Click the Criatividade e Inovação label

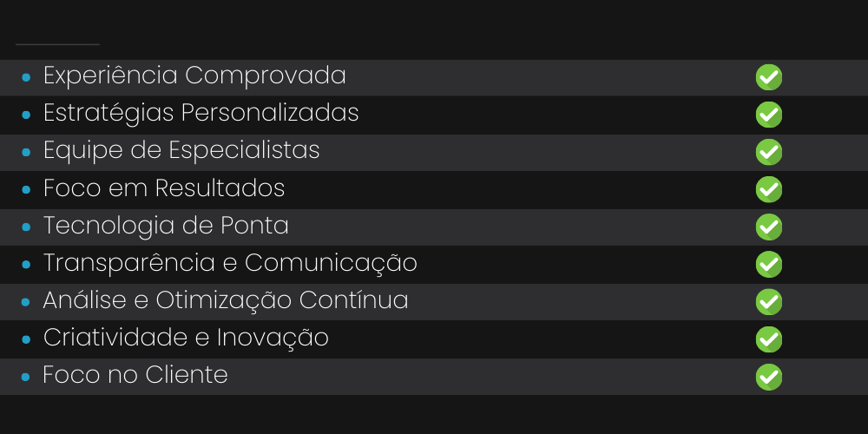(186, 338)
